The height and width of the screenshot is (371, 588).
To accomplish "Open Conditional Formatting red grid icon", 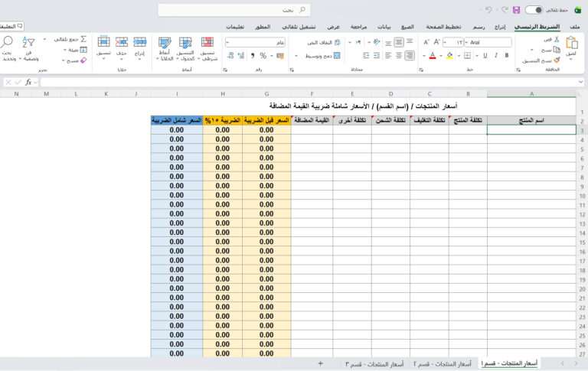I will point(207,42).
